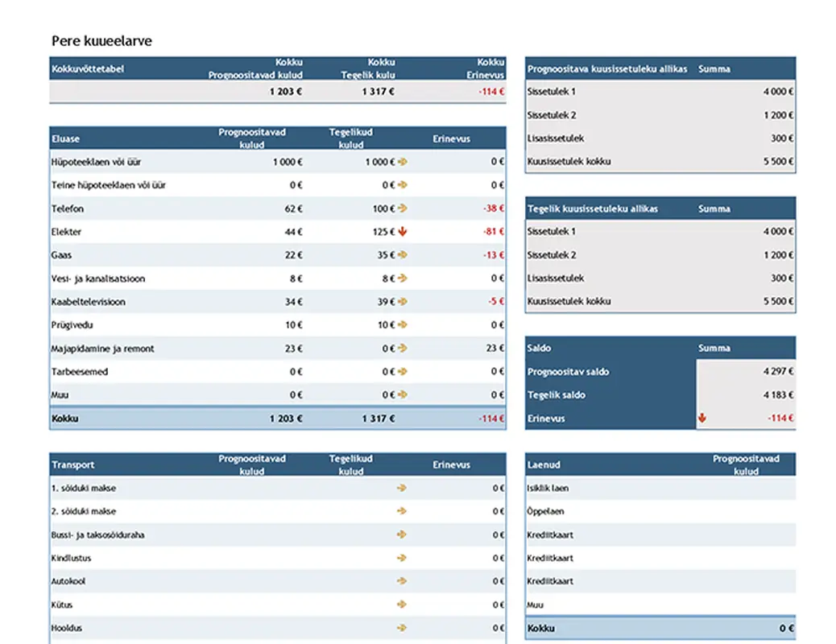Viewport: 836px width, 644px height.
Task: Select Hüpoteeklaen või üür forecast cell 1 000 €
Action: coord(288,162)
